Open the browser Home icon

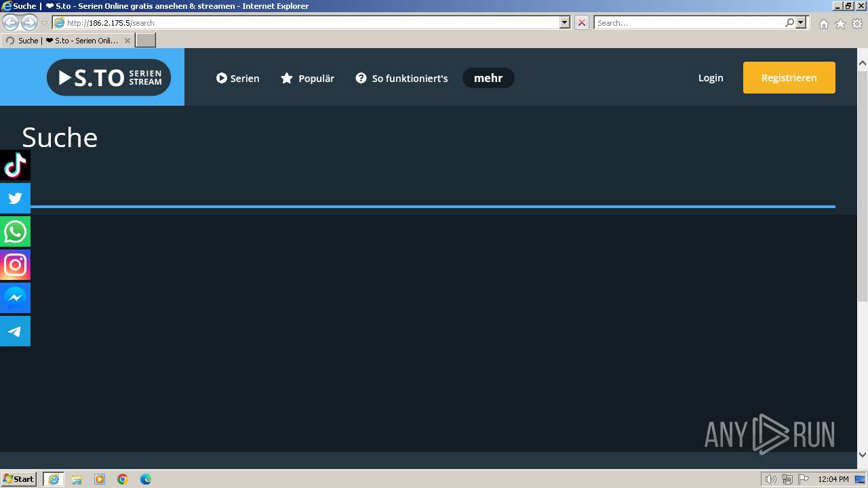[823, 24]
